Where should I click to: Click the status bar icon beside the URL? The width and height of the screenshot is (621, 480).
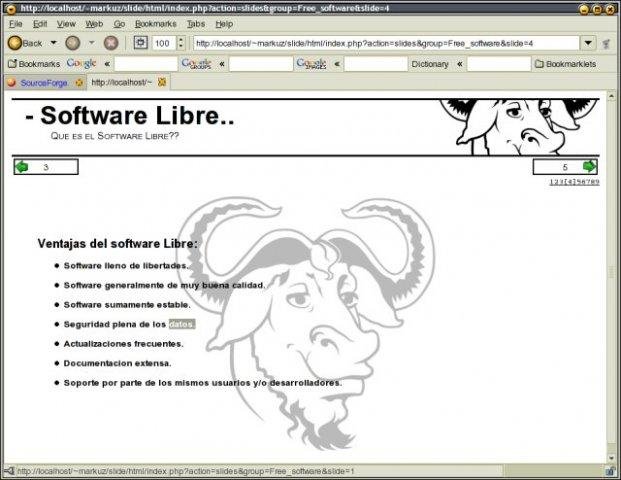[x=9, y=471]
